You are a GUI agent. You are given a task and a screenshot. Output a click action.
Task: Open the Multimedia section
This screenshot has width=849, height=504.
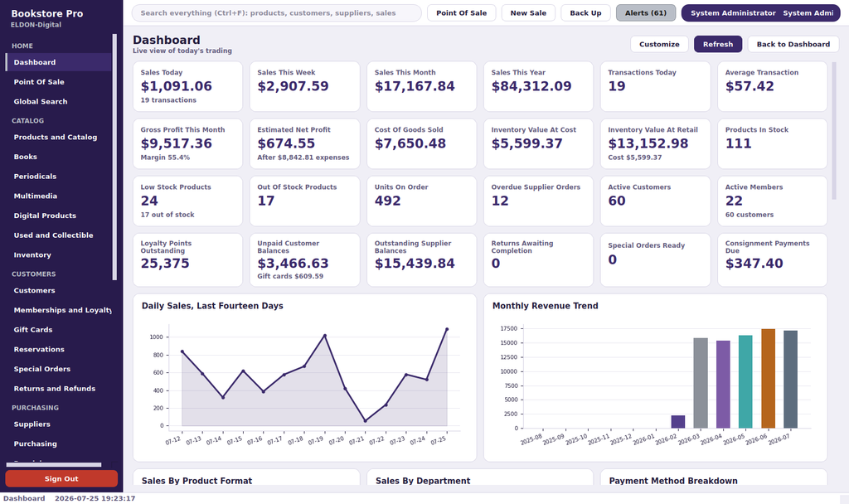pos(59,196)
